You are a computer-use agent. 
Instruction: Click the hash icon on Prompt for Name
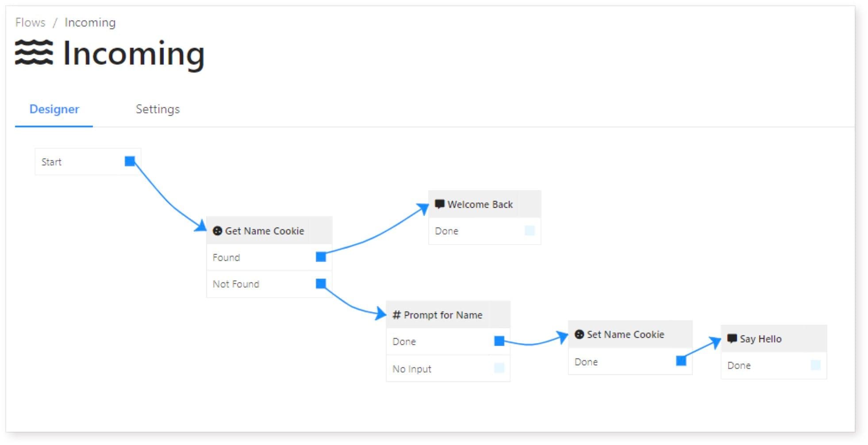(397, 315)
